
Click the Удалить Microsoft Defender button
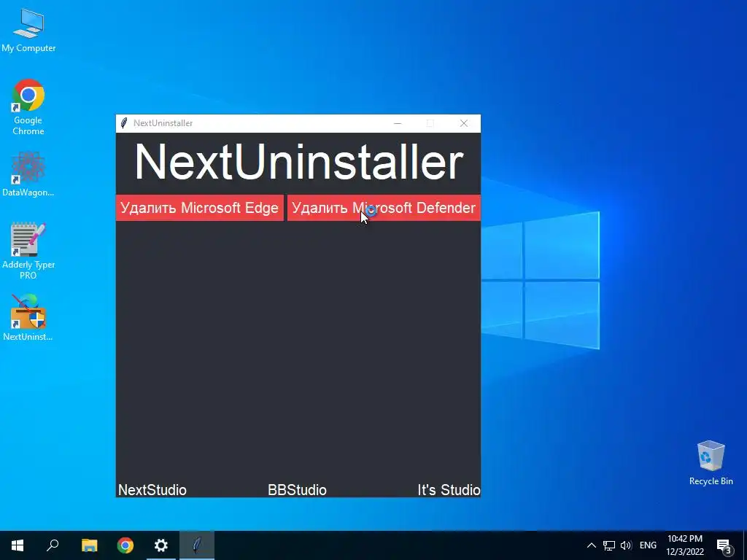[384, 208]
